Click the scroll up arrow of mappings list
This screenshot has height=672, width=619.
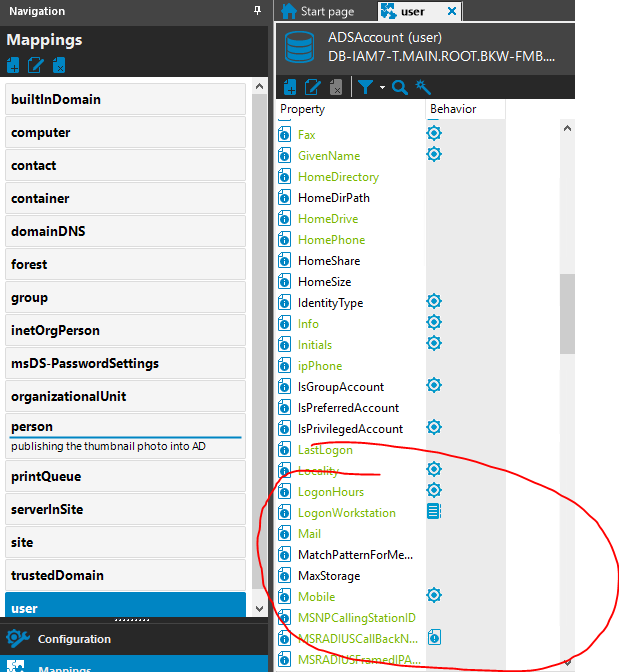(259, 86)
